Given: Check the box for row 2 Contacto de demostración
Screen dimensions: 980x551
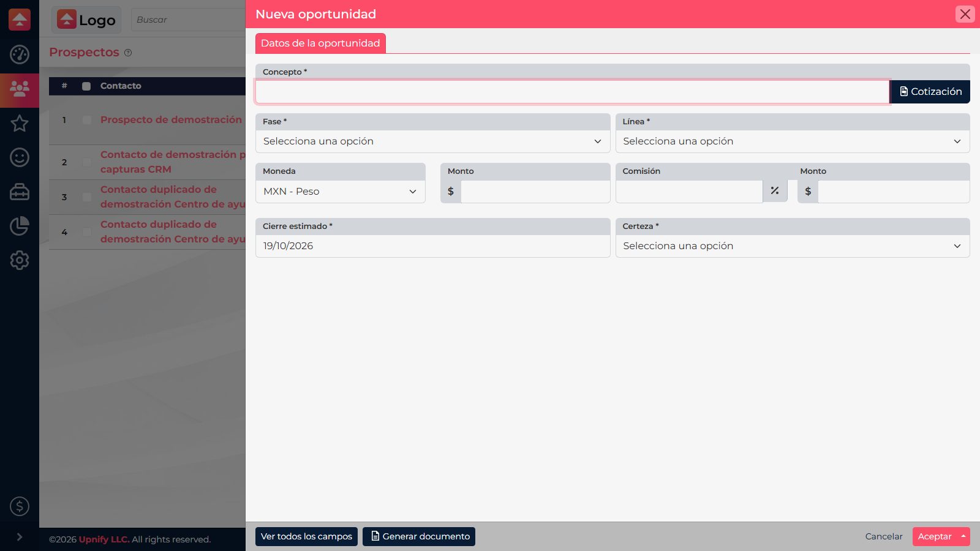Looking at the screenshot, I should pos(87,162).
